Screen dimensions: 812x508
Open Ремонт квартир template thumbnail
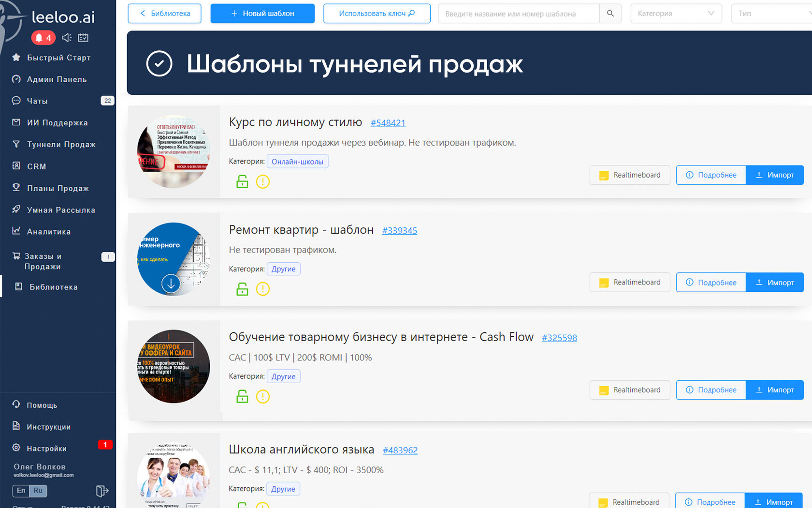point(174,259)
